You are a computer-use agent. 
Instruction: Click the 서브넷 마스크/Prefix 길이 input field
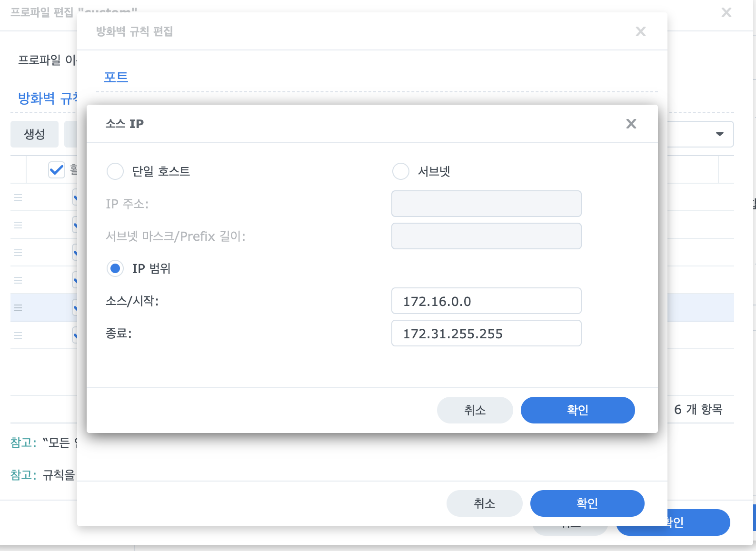point(486,236)
